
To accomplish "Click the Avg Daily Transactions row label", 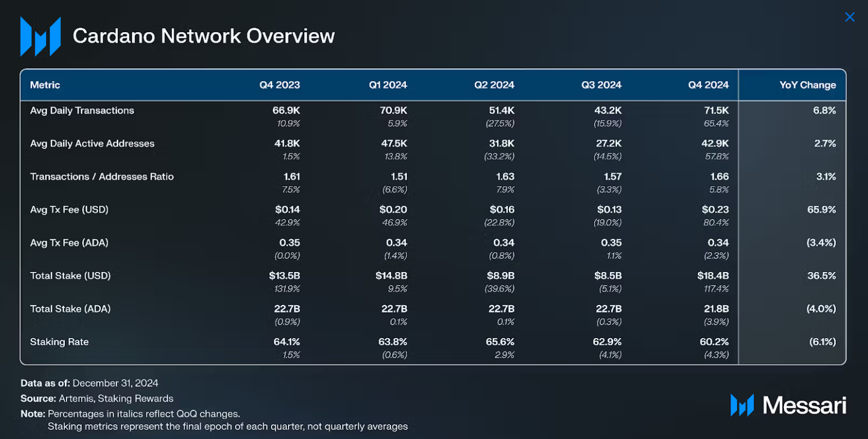I will tap(82, 111).
